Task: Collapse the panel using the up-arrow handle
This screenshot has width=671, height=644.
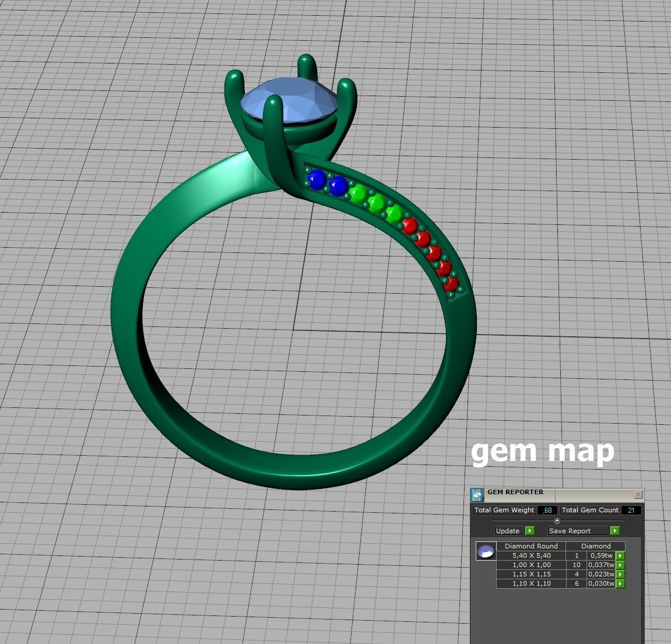Action: (x=557, y=520)
